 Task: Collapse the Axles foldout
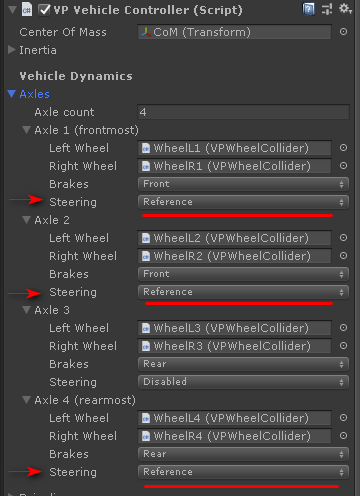click(12, 94)
